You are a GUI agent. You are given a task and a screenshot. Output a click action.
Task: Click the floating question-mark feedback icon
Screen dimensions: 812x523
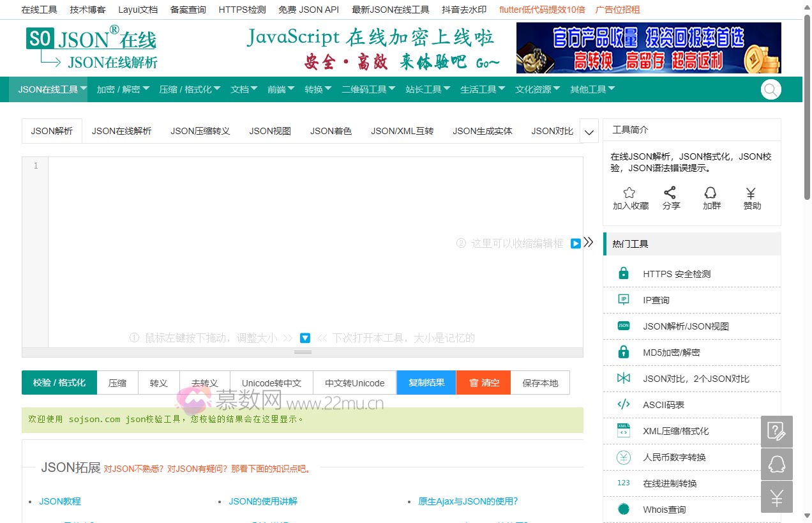pos(776,431)
